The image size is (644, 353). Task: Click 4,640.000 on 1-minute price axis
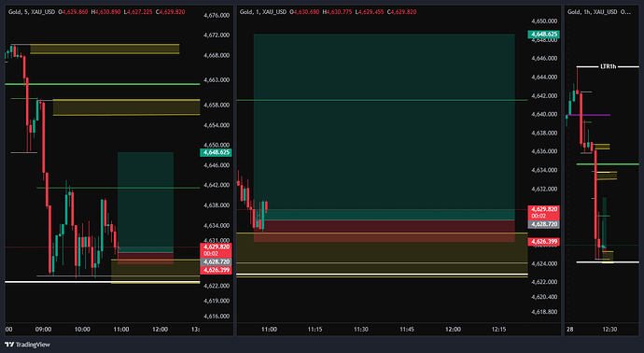coord(544,114)
